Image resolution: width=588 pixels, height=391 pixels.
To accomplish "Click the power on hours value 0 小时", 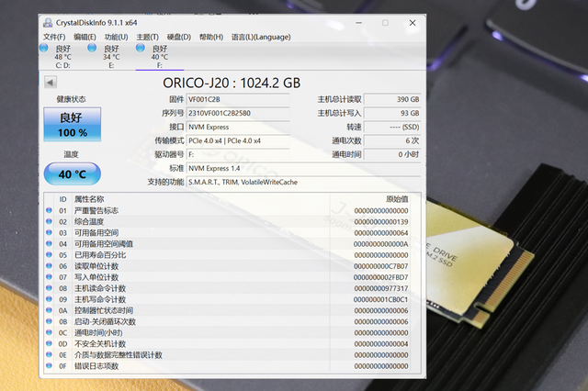I will (x=392, y=154).
